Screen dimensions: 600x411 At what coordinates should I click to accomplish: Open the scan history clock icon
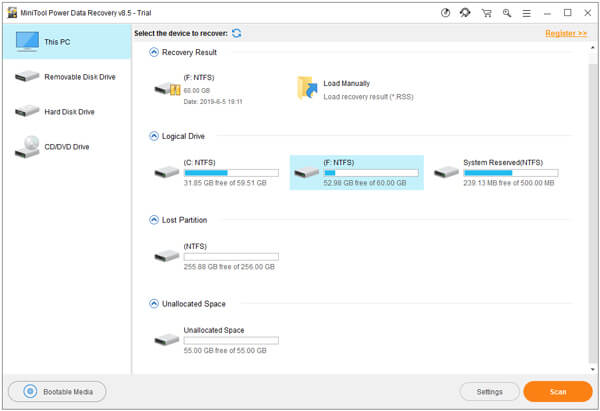click(x=445, y=13)
